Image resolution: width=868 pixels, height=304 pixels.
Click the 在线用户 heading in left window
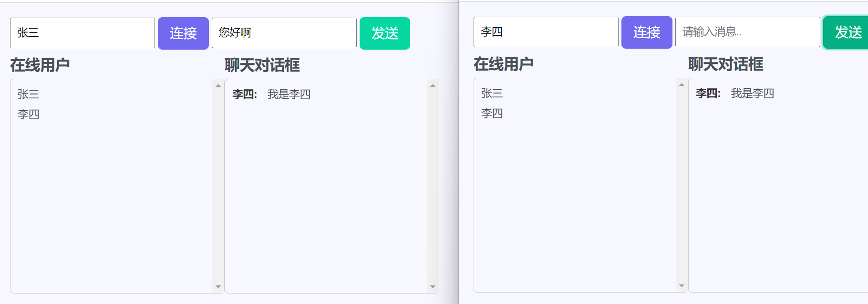click(x=40, y=65)
